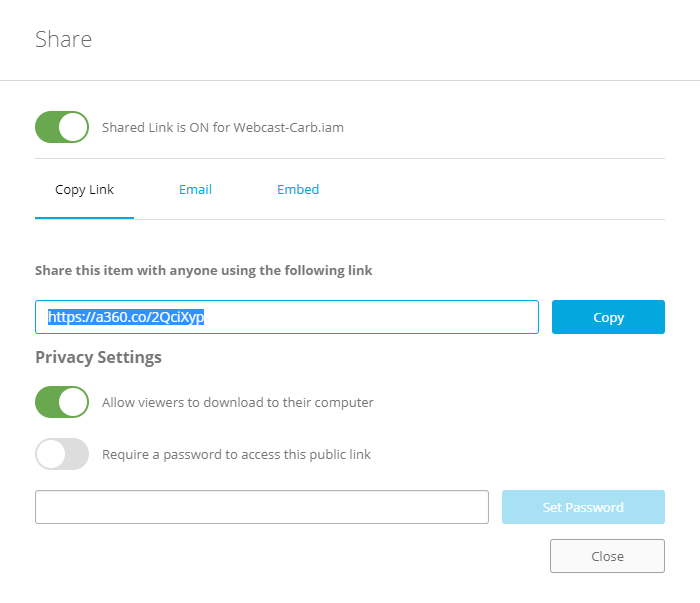Click the Share dialog title
The width and height of the screenshot is (700, 603).
point(63,39)
